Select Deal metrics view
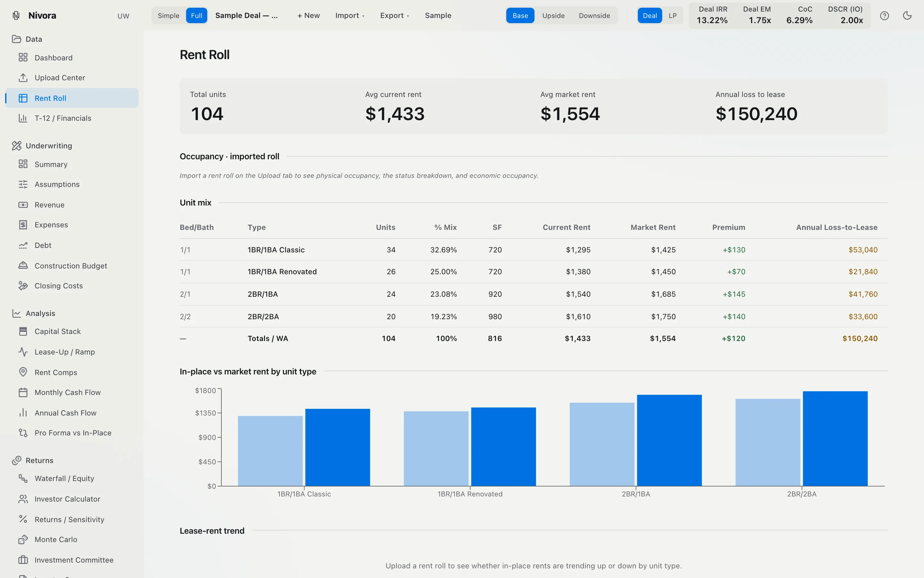Viewport: 924px width, 578px height. [649, 16]
